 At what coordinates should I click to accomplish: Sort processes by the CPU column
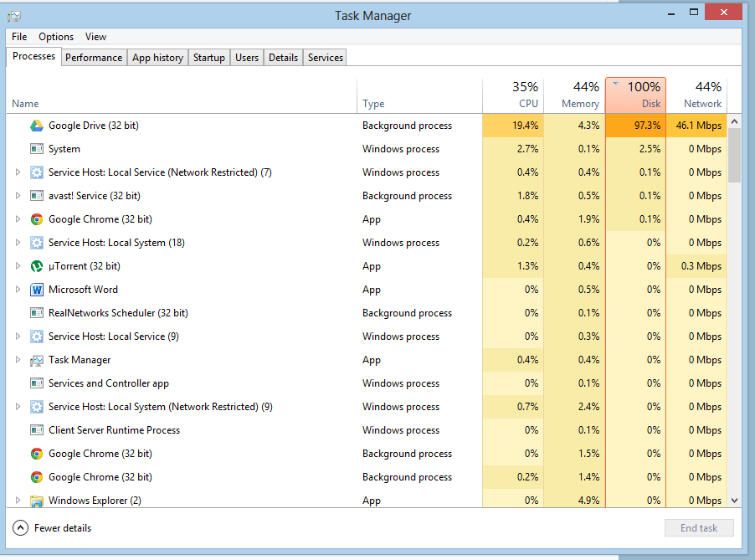(x=513, y=95)
